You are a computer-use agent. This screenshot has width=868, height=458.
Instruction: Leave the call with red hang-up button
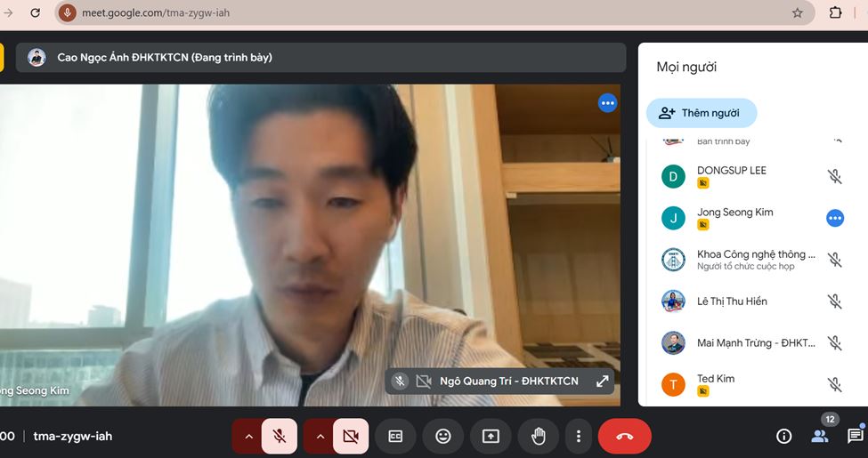624,437
